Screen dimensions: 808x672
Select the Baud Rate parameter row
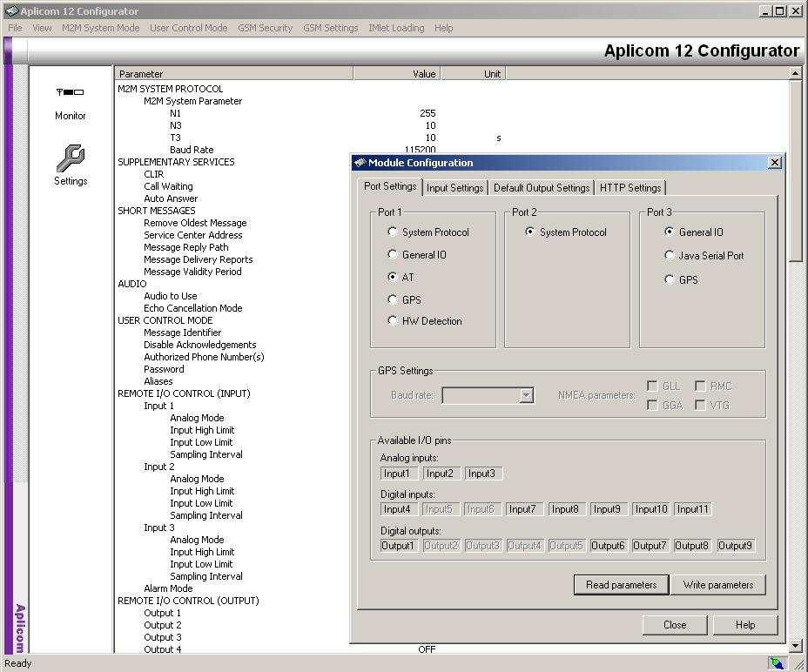click(x=192, y=150)
